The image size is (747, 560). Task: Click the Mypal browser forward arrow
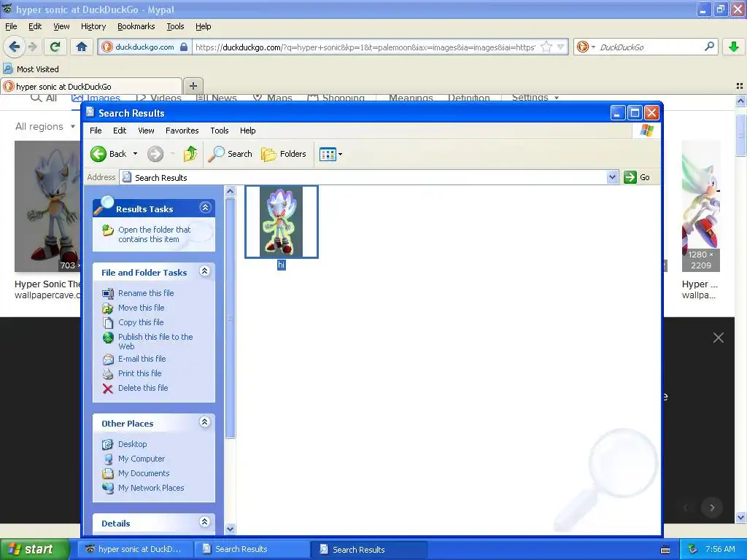(x=32, y=47)
